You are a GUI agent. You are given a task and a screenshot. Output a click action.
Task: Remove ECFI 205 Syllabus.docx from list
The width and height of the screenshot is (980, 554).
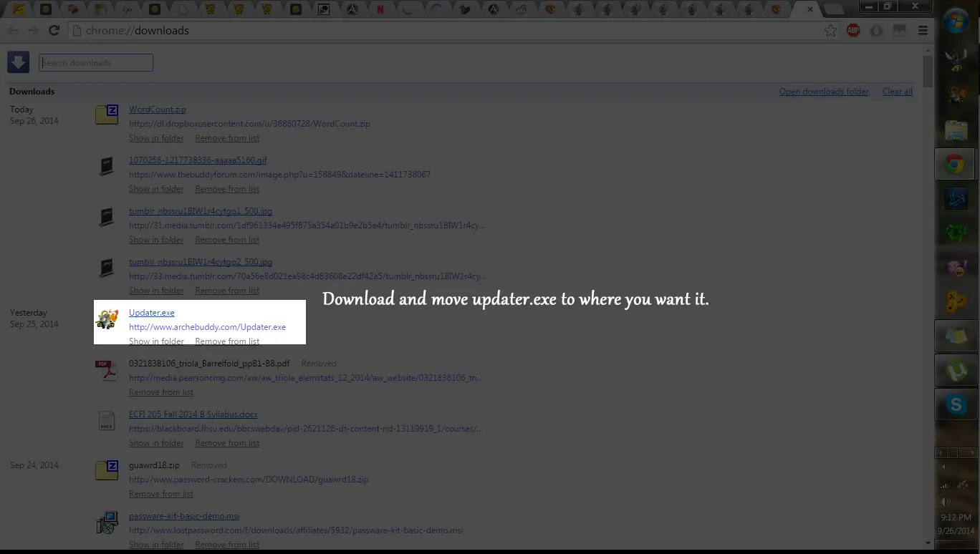click(227, 443)
